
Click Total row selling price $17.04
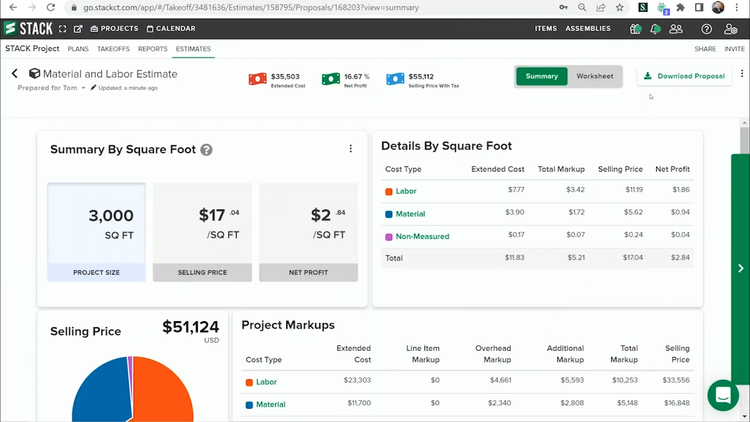point(632,258)
